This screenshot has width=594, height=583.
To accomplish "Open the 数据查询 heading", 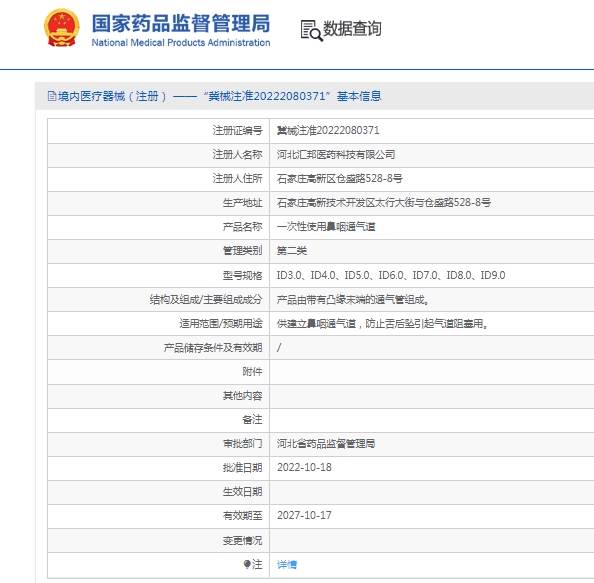I will (352, 29).
